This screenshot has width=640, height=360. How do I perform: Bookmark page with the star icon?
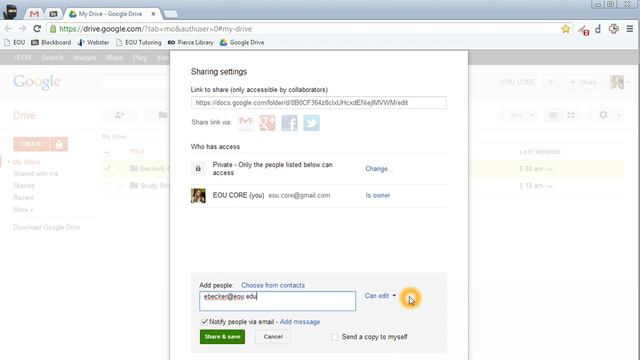pyautogui.click(x=566, y=29)
